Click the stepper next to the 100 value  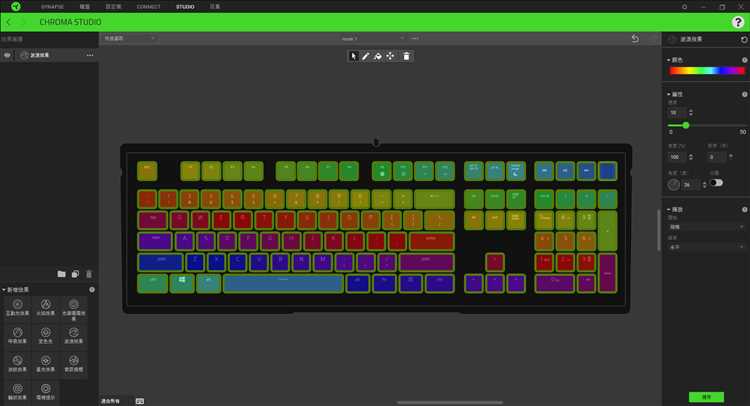pos(691,157)
